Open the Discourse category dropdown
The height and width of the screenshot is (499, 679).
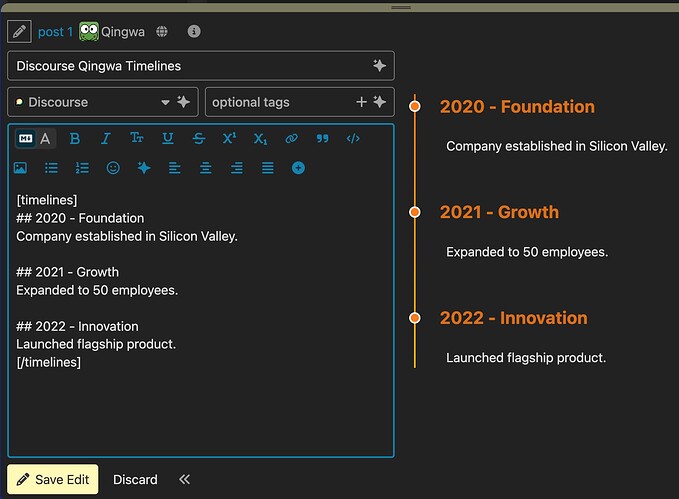[103, 102]
